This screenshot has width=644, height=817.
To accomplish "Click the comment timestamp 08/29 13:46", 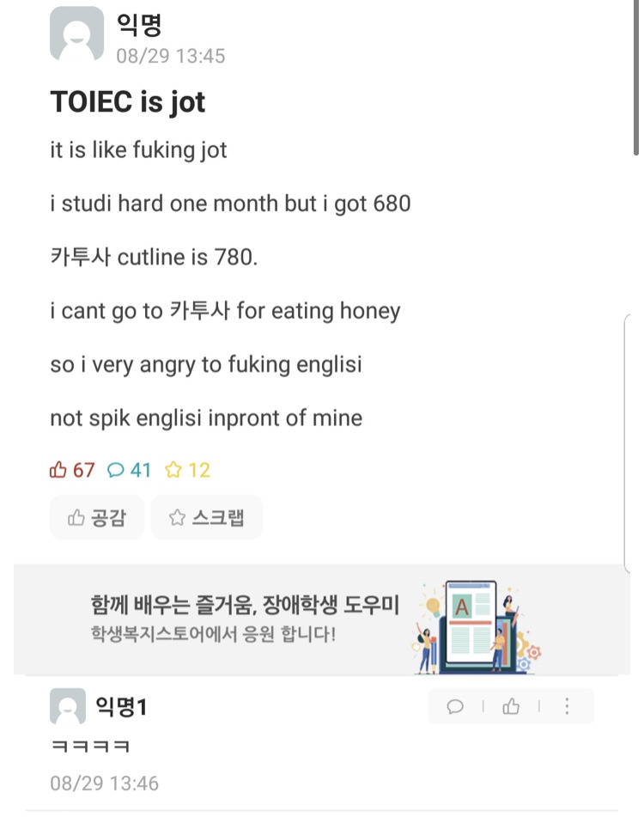I will click(x=104, y=783).
